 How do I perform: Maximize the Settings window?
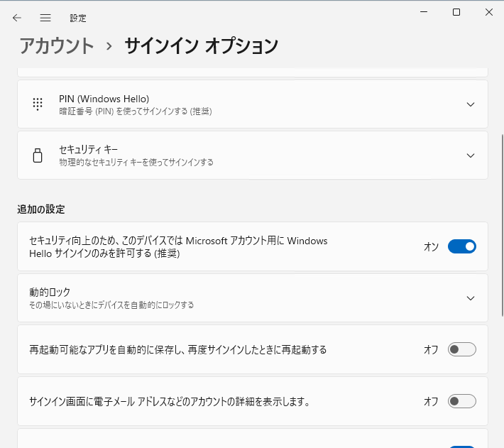456,12
